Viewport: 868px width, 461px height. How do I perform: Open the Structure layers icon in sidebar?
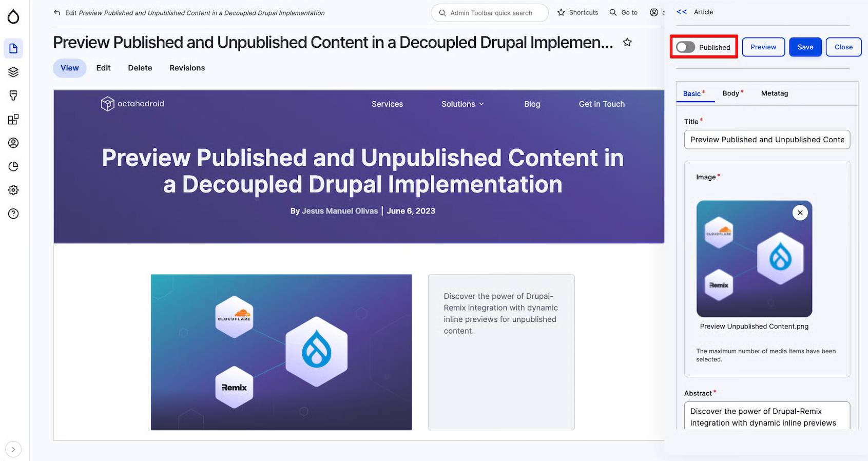click(x=13, y=72)
